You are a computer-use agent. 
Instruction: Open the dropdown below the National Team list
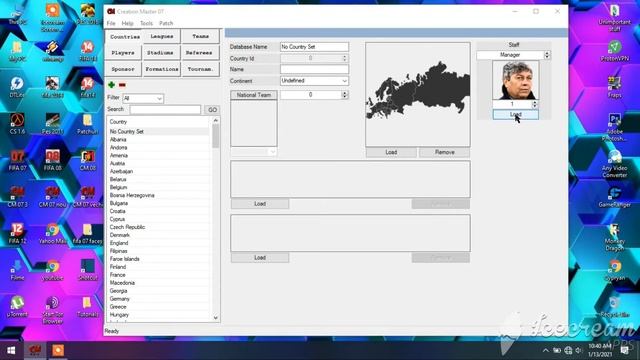(253, 152)
